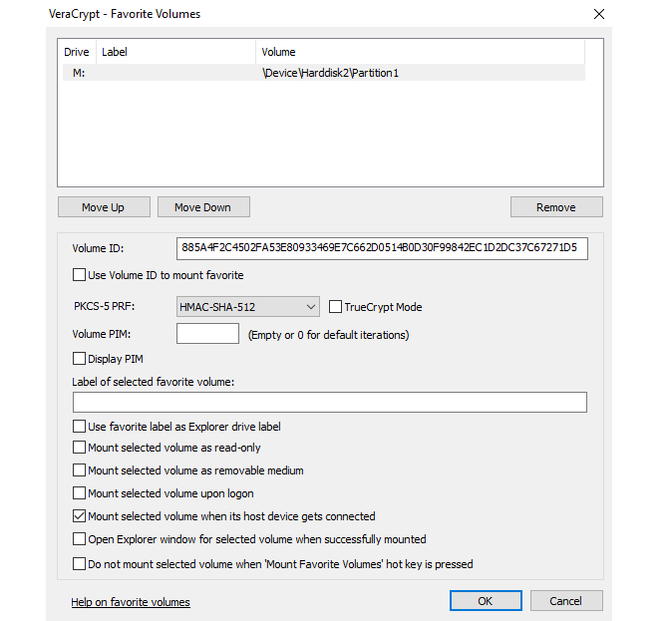Click the Volume PIM input box

pos(207,334)
